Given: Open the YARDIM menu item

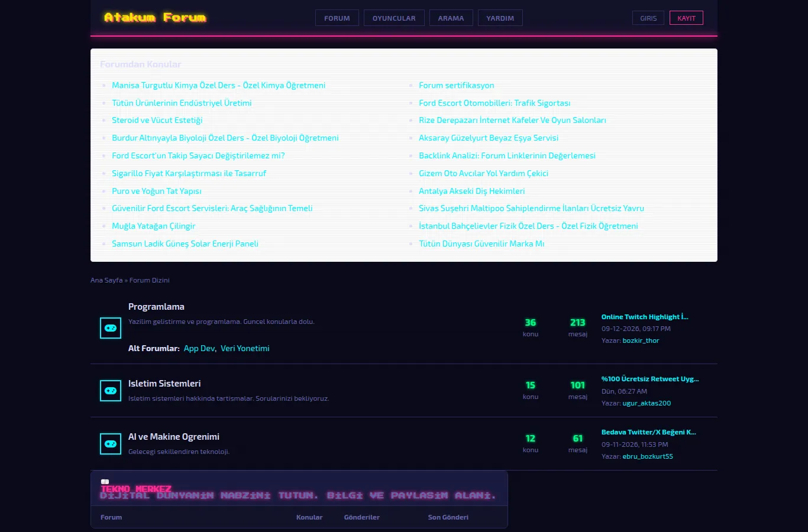Looking at the screenshot, I should click(x=500, y=18).
